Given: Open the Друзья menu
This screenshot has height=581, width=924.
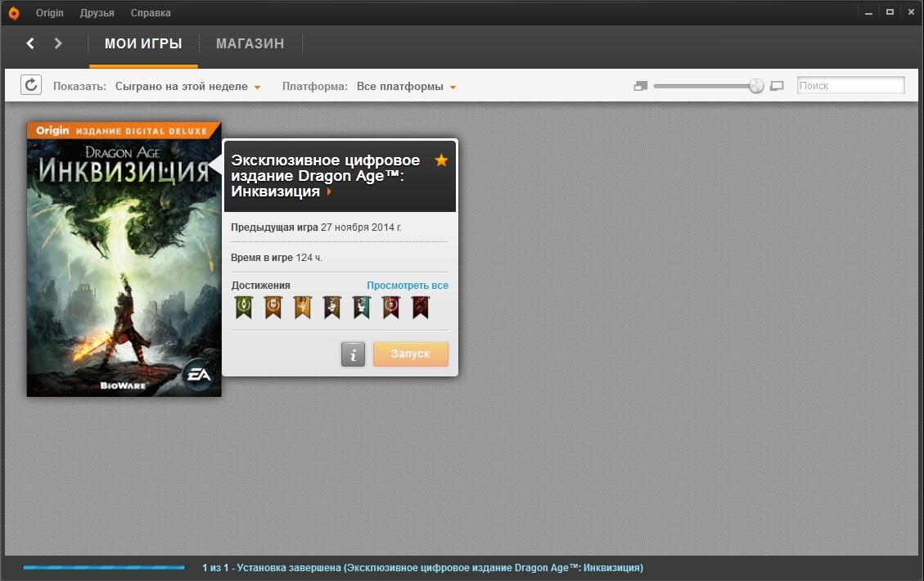Looking at the screenshot, I should tap(97, 13).
